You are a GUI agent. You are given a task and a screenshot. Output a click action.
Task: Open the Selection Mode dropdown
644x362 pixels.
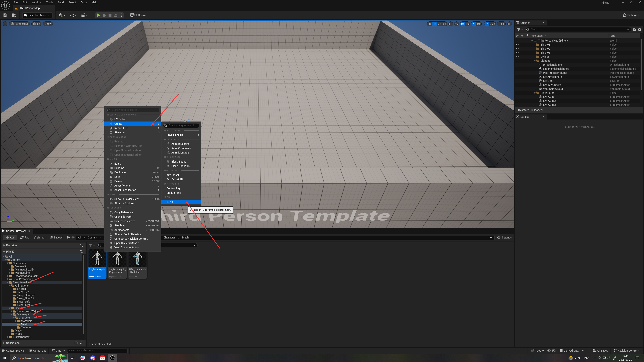(38, 15)
